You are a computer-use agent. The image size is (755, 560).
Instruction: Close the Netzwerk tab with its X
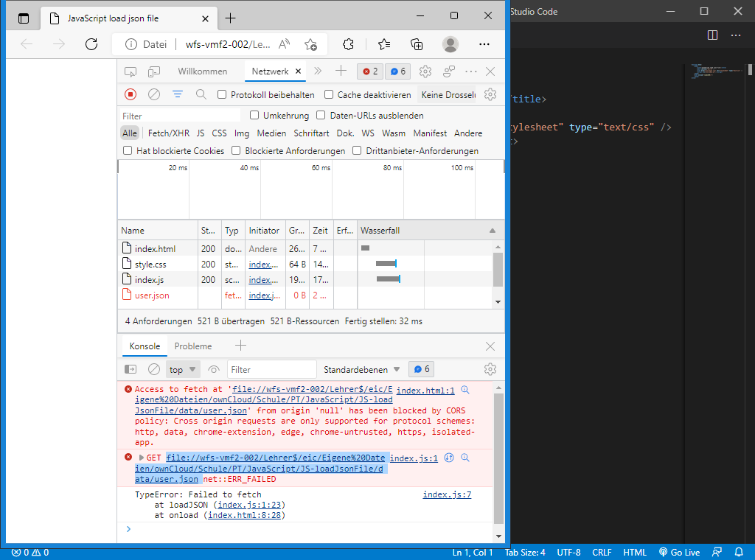(298, 71)
